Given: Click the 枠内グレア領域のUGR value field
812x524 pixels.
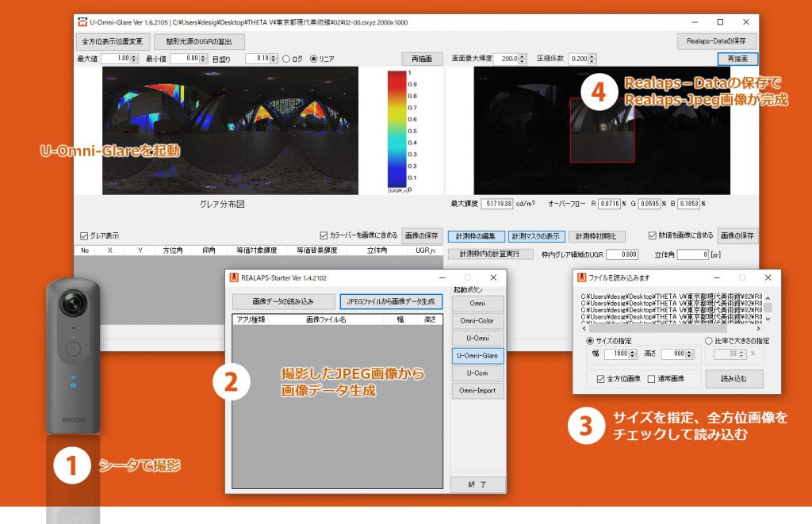Looking at the screenshot, I should click(622, 254).
